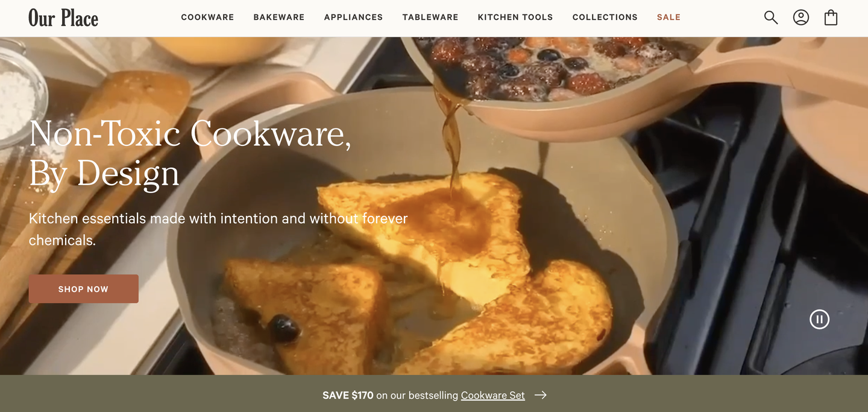This screenshot has height=412, width=868.
Task: Click the Shop Now button
Action: pyautogui.click(x=84, y=289)
